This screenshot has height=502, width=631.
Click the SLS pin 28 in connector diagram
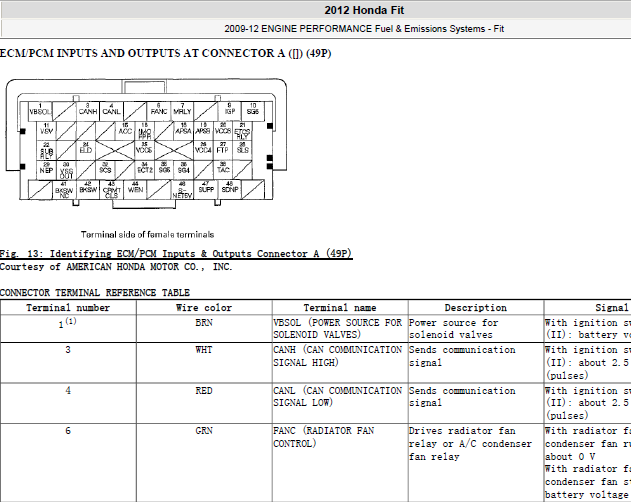[242, 150]
